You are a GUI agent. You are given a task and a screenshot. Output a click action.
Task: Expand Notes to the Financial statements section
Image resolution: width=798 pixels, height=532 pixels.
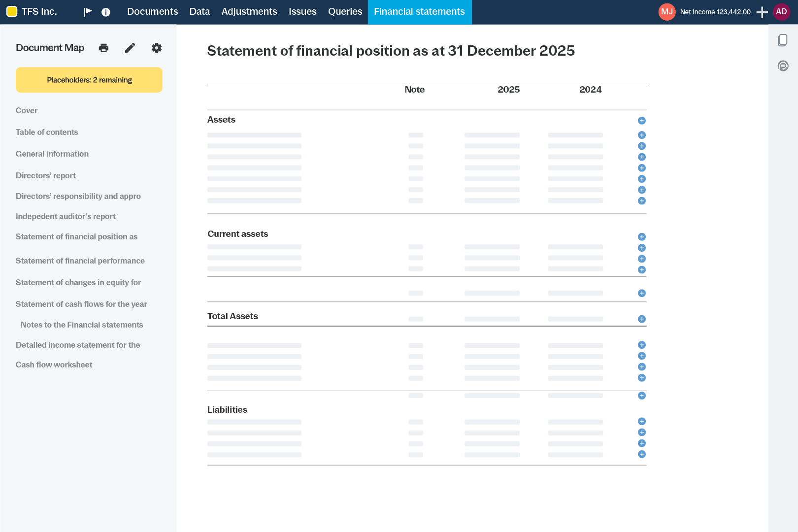click(81, 325)
